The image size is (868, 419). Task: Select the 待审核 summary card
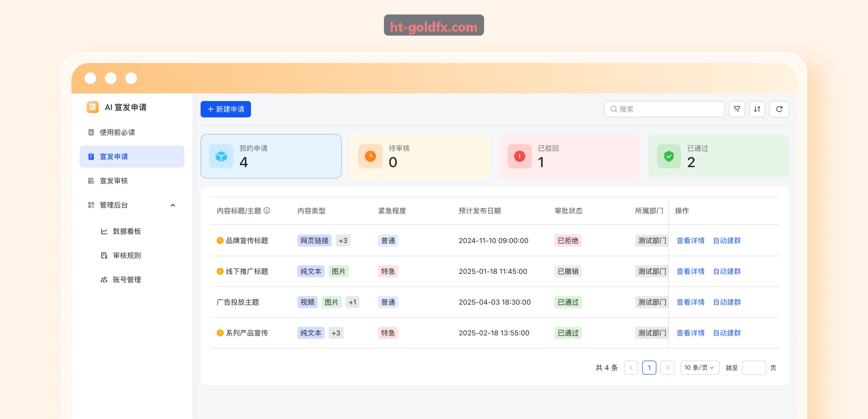(420, 156)
